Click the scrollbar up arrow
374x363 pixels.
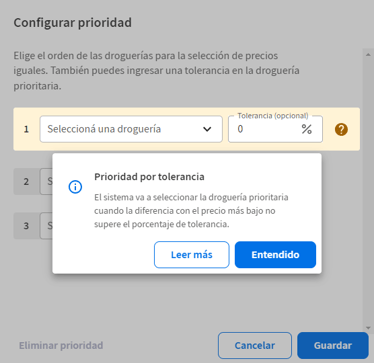coord(368,55)
